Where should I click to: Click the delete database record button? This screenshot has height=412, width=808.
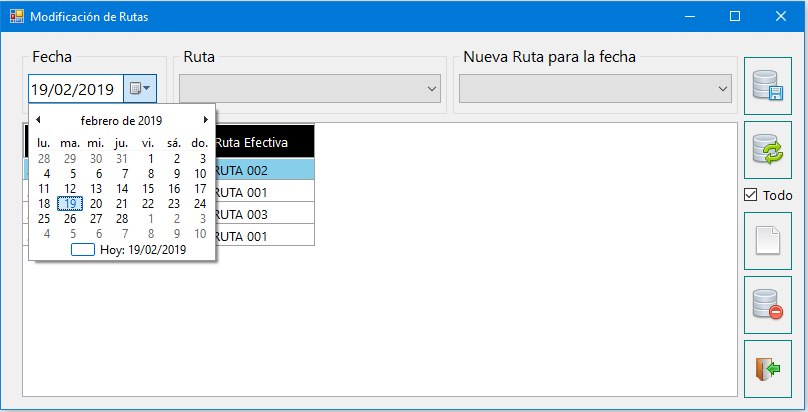768,305
